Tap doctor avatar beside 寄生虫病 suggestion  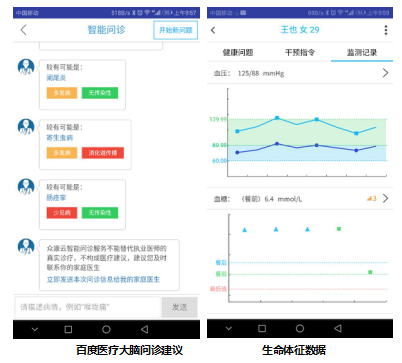(26, 127)
